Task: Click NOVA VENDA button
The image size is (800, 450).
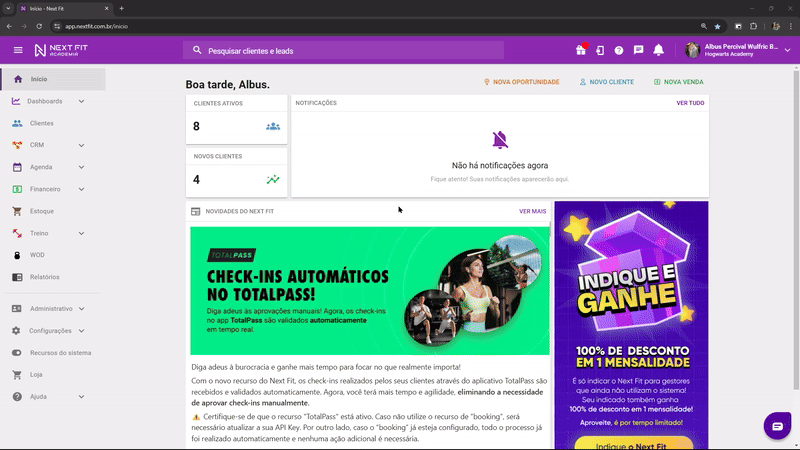Action: (679, 82)
